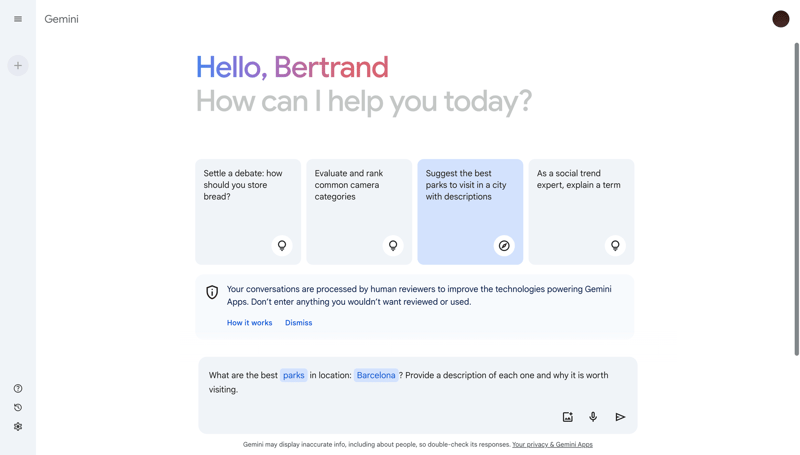Viewport: 800px width, 455px height.
Task: Open the Activity history icon
Action: (18, 408)
